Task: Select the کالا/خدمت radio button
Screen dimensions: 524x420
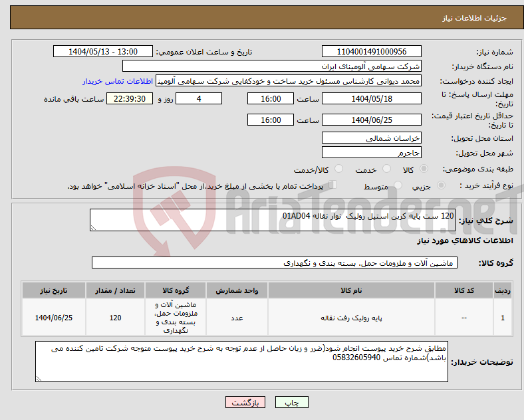Action: (x=338, y=169)
